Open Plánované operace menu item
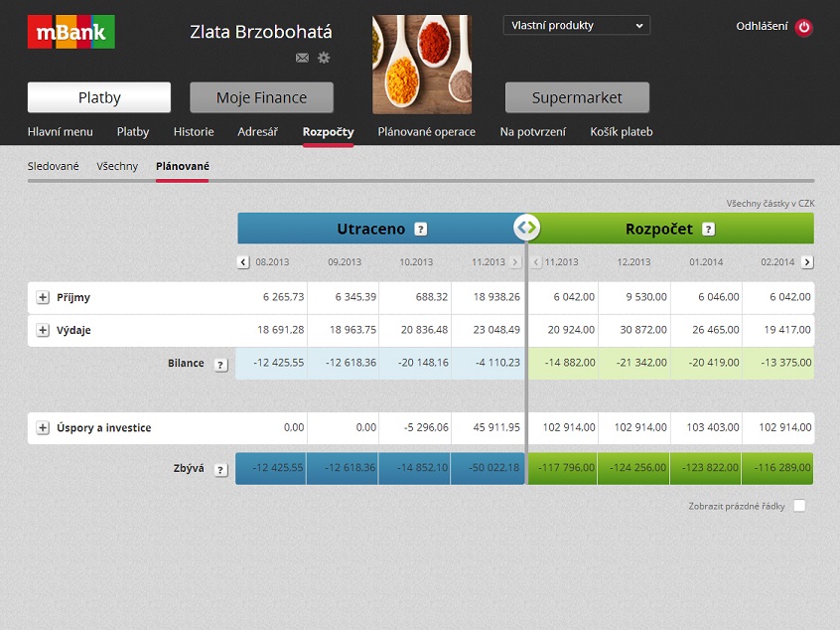840x630 pixels. pyautogui.click(x=426, y=132)
